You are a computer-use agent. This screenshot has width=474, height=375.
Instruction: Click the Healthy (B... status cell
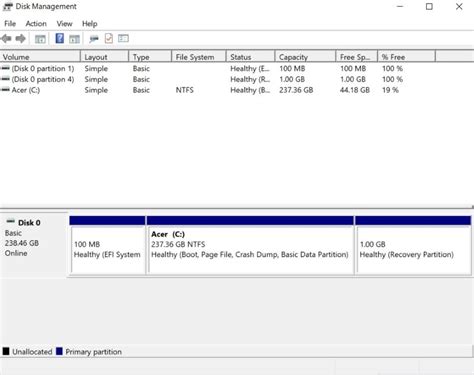click(250, 90)
